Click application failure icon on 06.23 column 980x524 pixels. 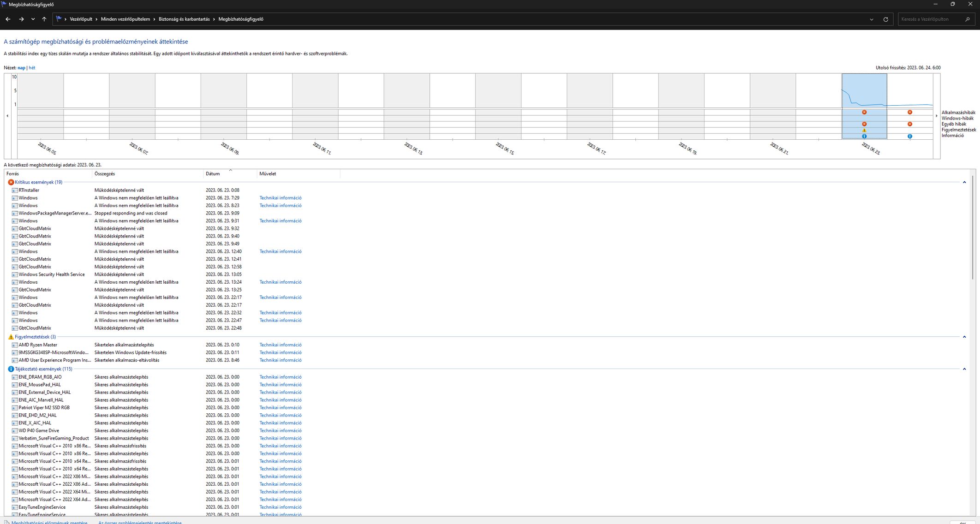pos(864,112)
